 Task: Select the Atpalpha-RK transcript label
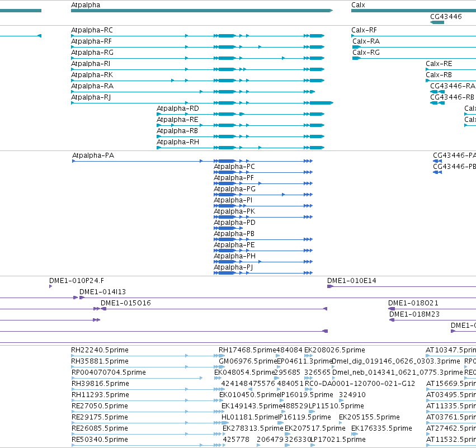(x=92, y=75)
